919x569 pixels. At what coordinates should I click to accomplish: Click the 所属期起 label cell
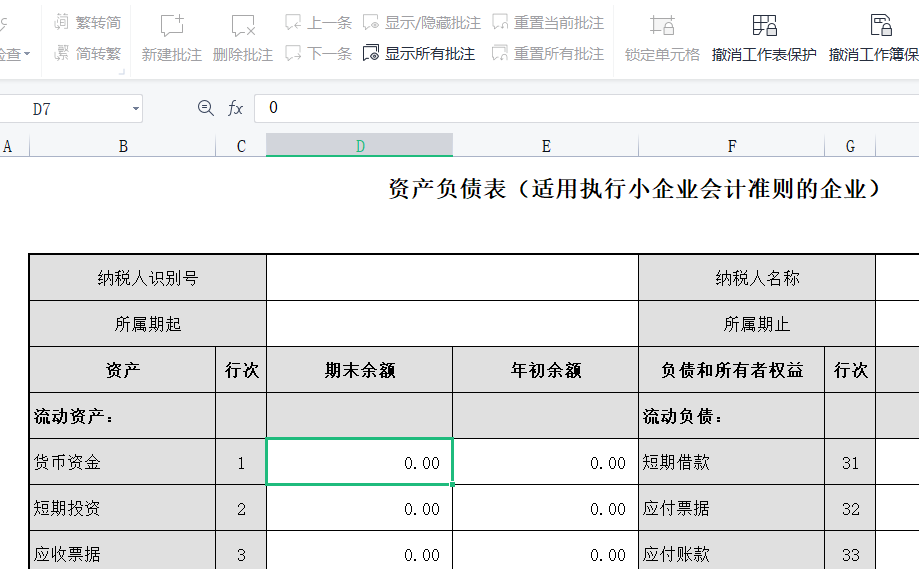coord(148,323)
